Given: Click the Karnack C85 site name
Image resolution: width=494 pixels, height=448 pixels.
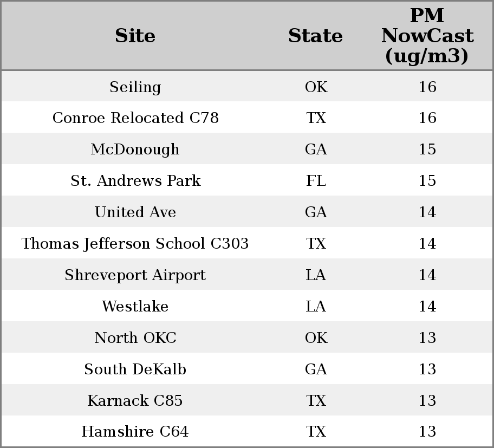Looking at the screenshot, I should point(135,401).
